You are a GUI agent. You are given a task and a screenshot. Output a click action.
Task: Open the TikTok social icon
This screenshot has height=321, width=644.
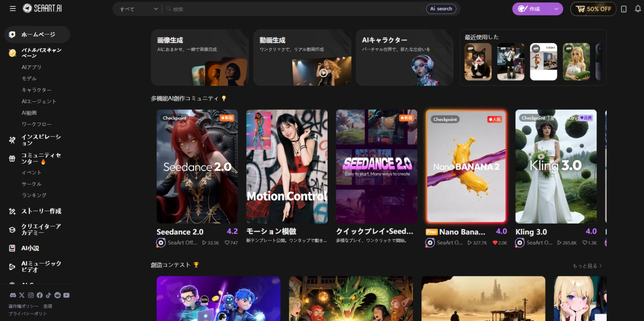pyautogui.click(x=49, y=295)
